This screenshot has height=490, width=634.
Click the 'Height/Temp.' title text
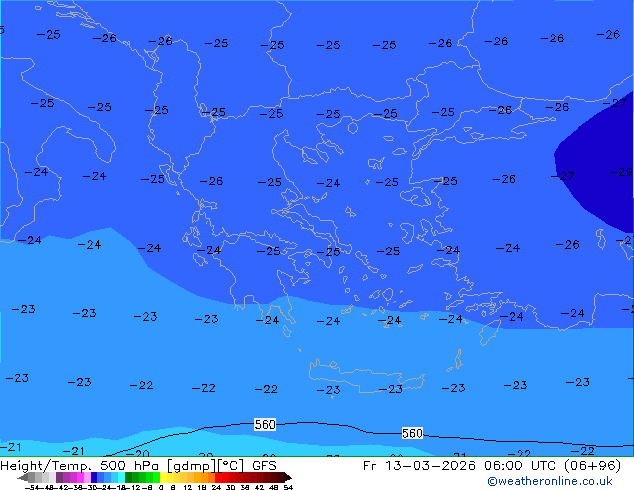(47, 466)
